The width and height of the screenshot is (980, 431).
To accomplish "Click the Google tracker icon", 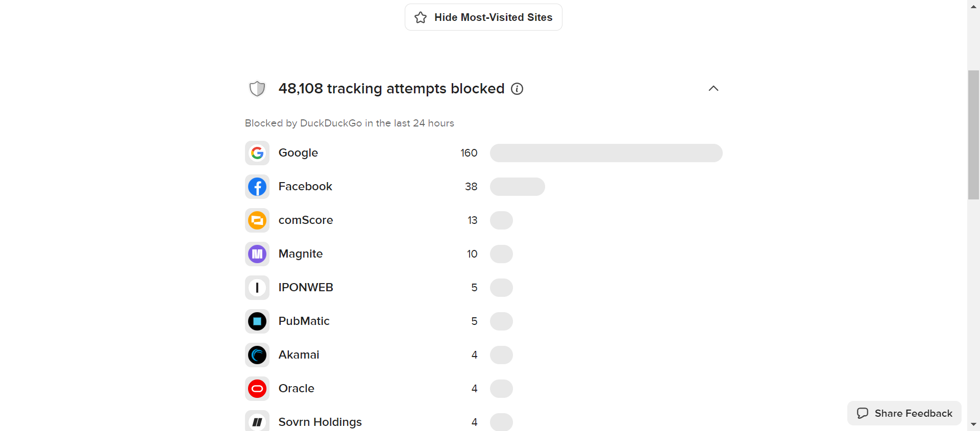I will tap(257, 153).
